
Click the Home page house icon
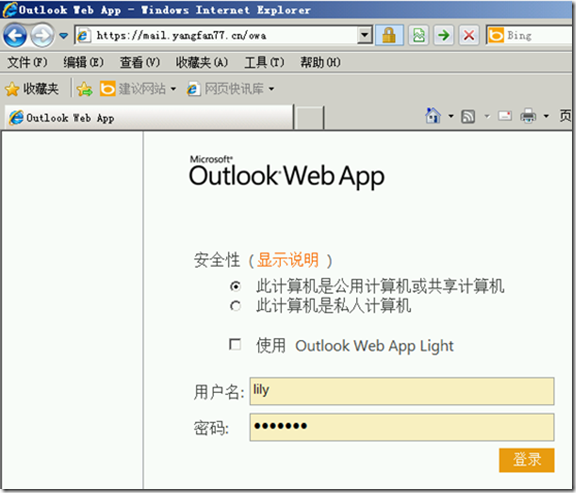pyautogui.click(x=433, y=116)
